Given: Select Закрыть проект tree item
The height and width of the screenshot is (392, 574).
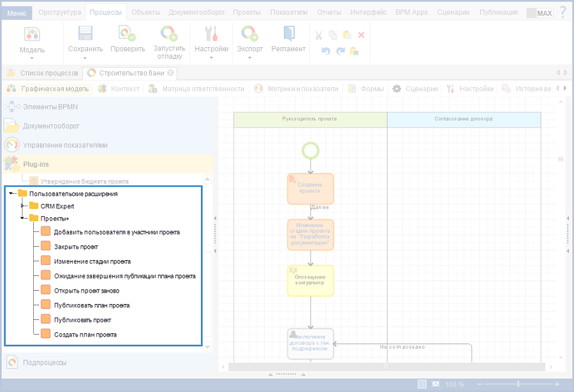Looking at the screenshot, I should coord(76,247).
